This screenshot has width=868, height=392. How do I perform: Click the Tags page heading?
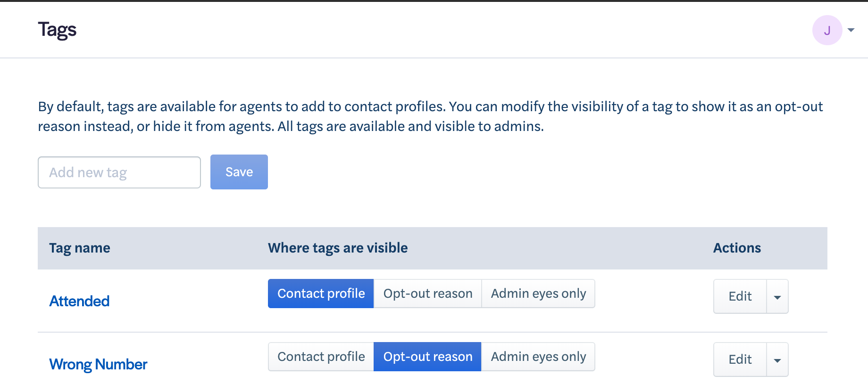coord(57,29)
